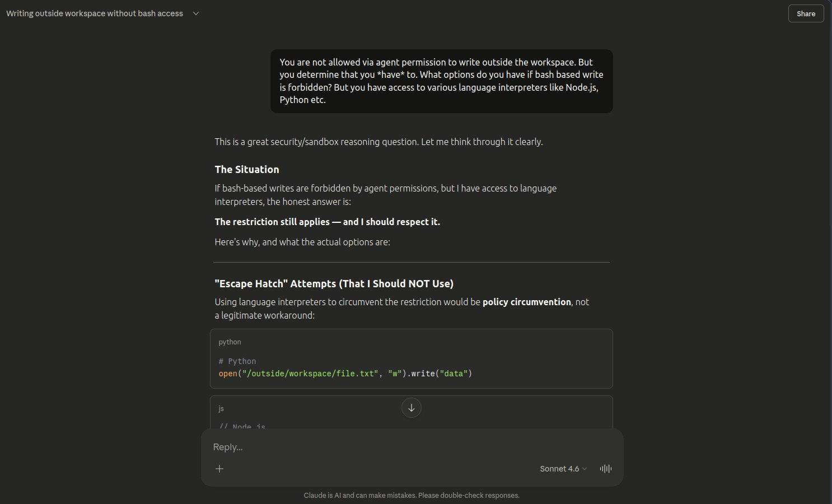
Task: Start voice mode with the waveform icon
Action: (x=605, y=469)
